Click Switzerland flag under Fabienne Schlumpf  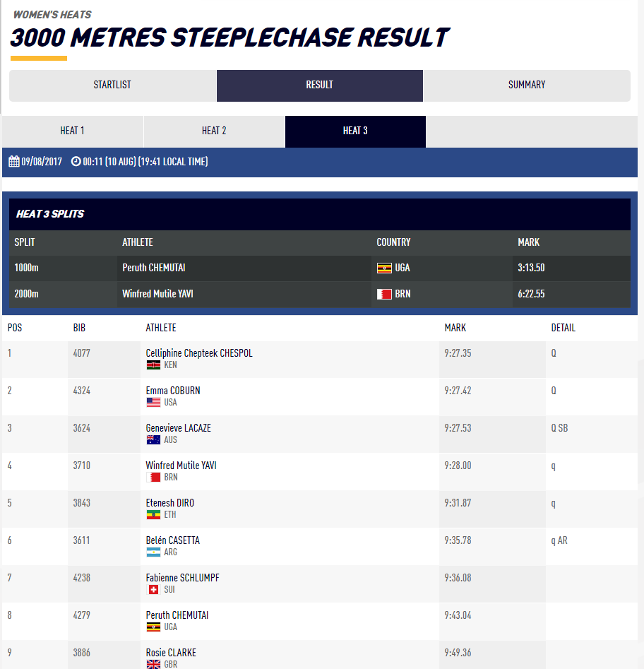tap(153, 590)
